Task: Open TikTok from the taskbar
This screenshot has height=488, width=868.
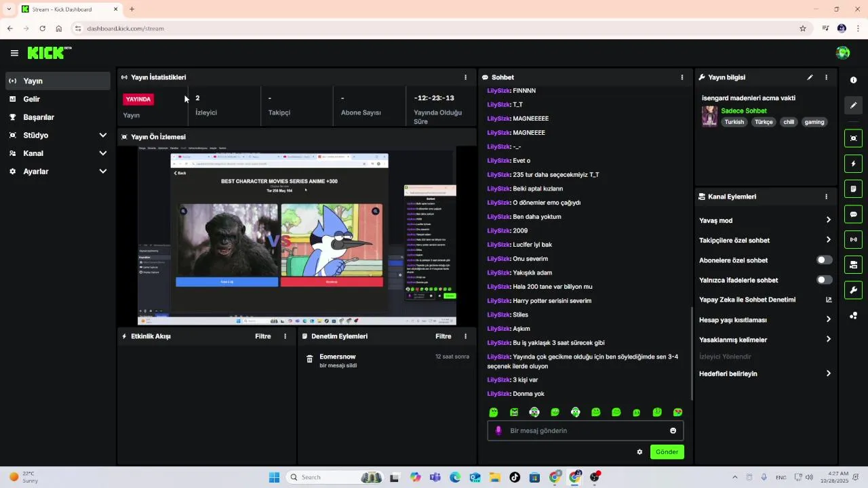Action: pos(515,477)
